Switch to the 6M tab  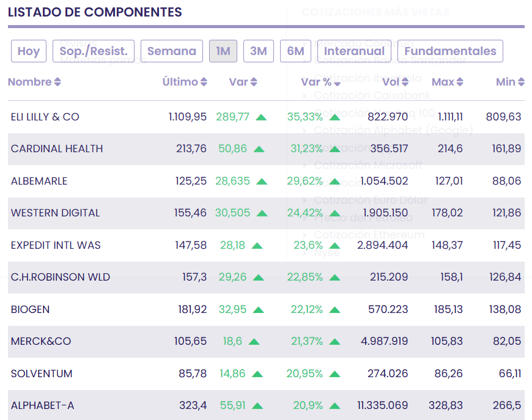[x=295, y=51]
